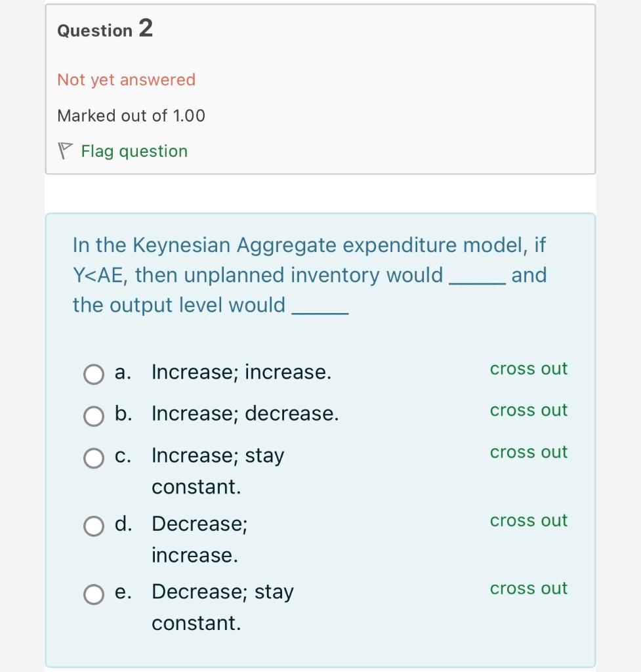This screenshot has height=672, width=641.
Task: Cross out answer option a
Action: [529, 369]
